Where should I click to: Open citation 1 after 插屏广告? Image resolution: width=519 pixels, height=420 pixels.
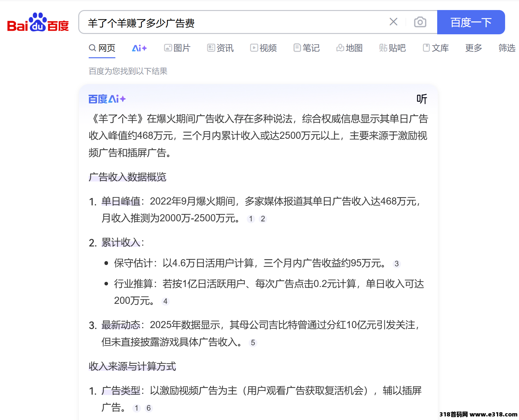pyautogui.click(x=136, y=408)
